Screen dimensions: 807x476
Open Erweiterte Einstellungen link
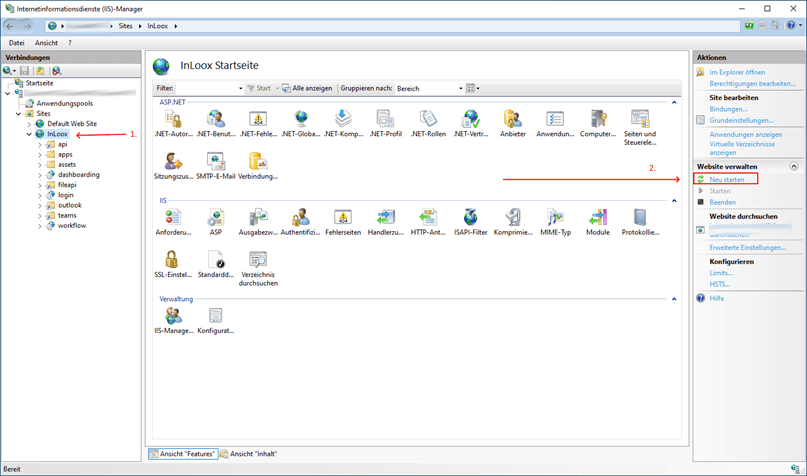747,248
